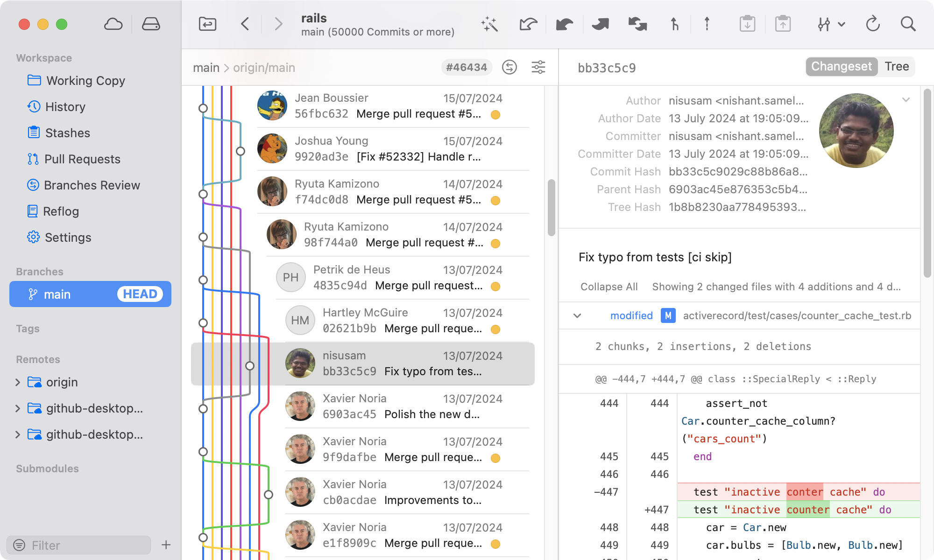The image size is (934, 560).
Task: Click the refresh repository icon
Action: (x=873, y=24)
